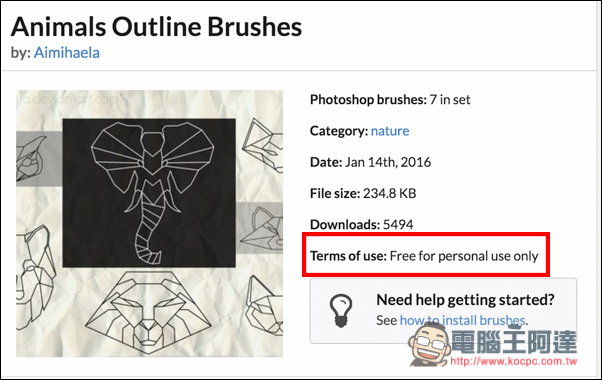Select the fox outline brush in preview
The height and width of the screenshot is (380, 602).
[x=263, y=146]
